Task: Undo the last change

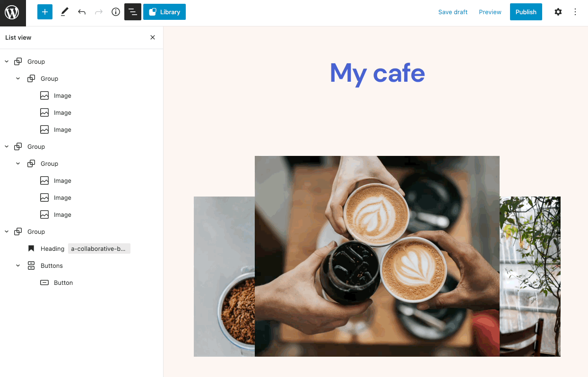Action: (x=82, y=12)
